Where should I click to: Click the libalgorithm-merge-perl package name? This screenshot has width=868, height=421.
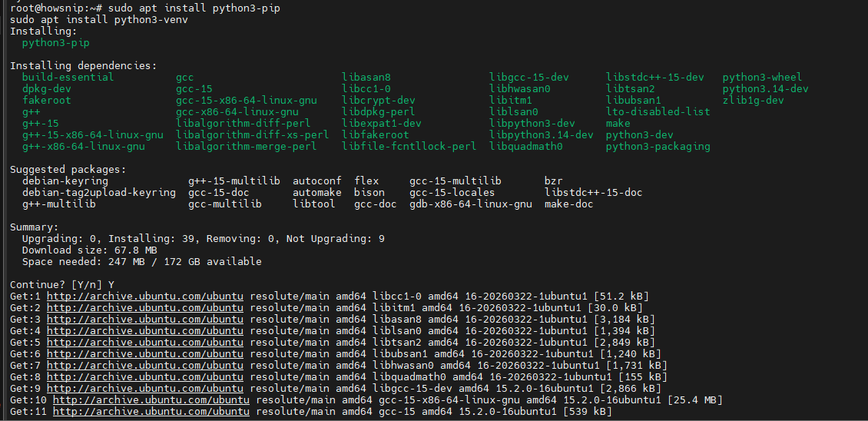pyautogui.click(x=247, y=147)
